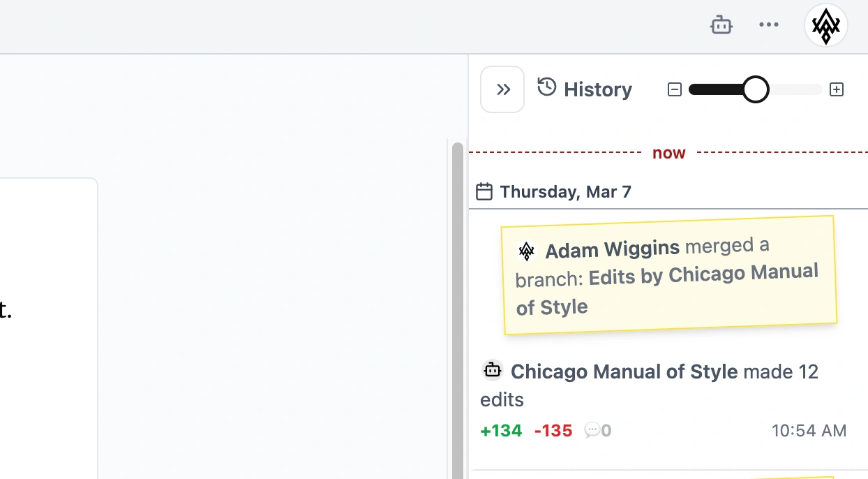This screenshot has height=479, width=868.
Task: Click the Chicago Manual of Style bot icon
Action: click(493, 370)
